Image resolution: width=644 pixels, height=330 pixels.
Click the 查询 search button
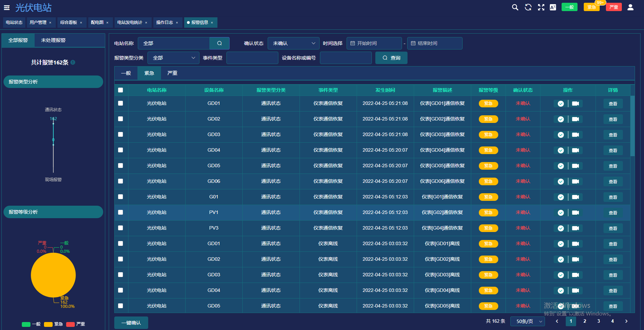click(x=391, y=58)
